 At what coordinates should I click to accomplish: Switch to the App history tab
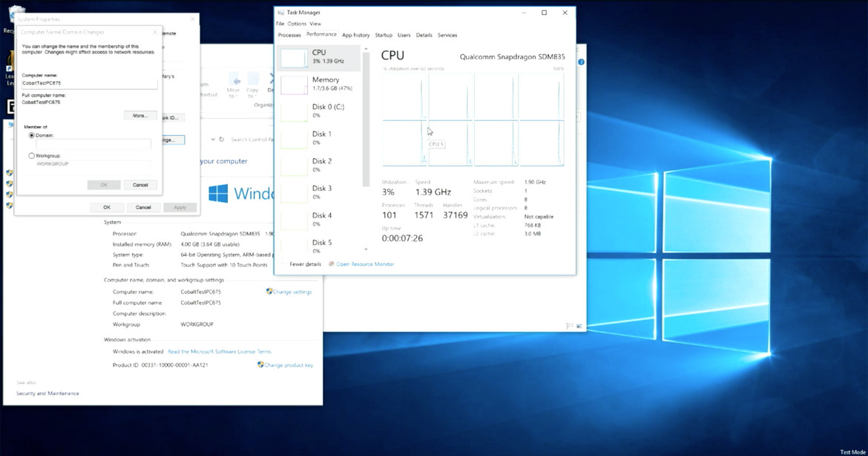click(x=356, y=35)
